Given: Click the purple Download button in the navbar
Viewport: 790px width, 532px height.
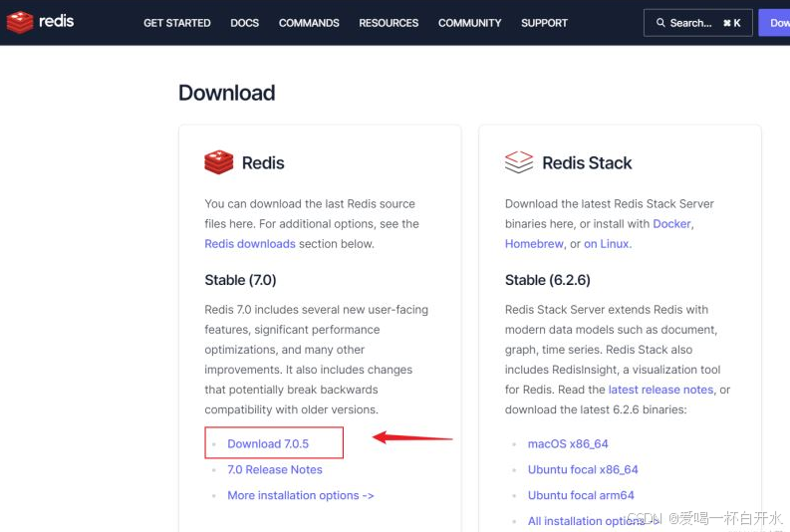Looking at the screenshot, I should pyautogui.click(x=774, y=23).
